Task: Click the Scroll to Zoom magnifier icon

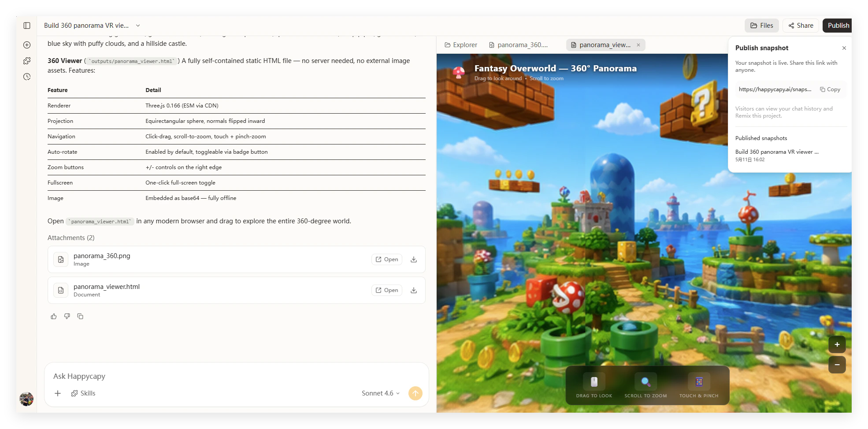Action: pos(645,381)
